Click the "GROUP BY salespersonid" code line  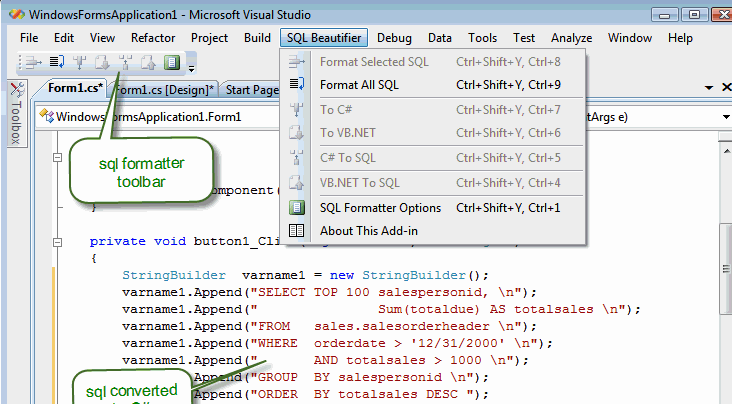[341, 377]
